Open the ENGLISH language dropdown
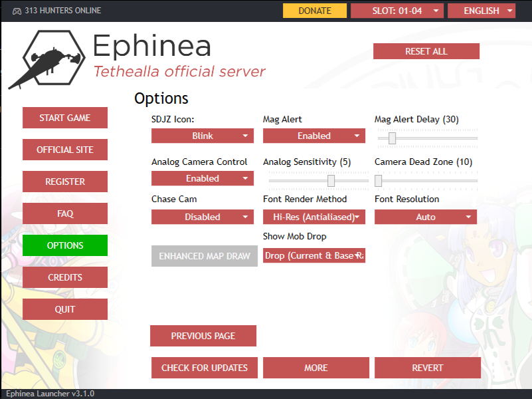This screenshot has height=399, width=532. [482, 11]
